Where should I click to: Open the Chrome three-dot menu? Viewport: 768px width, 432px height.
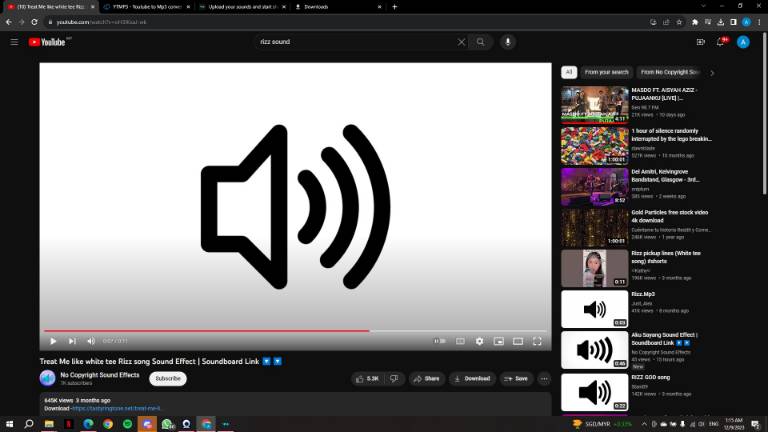(759, 22)
